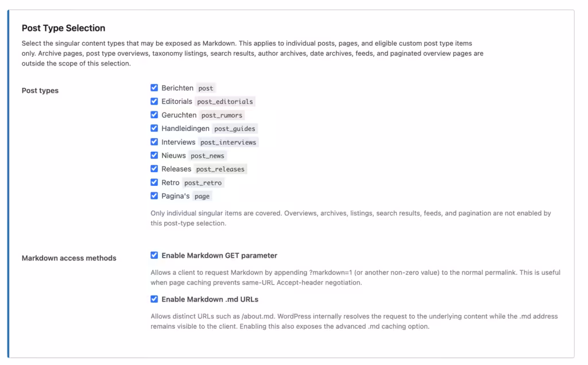Click the 'Post Type Selection' heading

(63, 28)
